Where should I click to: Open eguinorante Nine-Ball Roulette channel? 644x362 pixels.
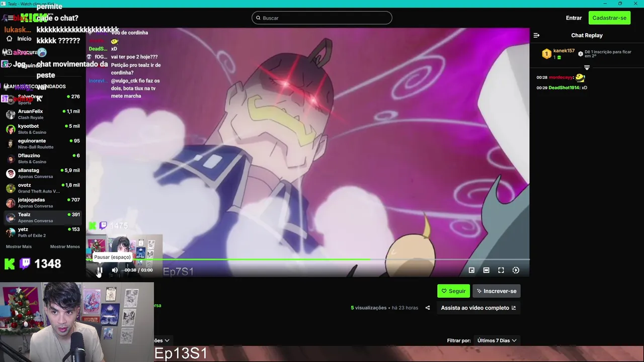(x=43, y=144)
